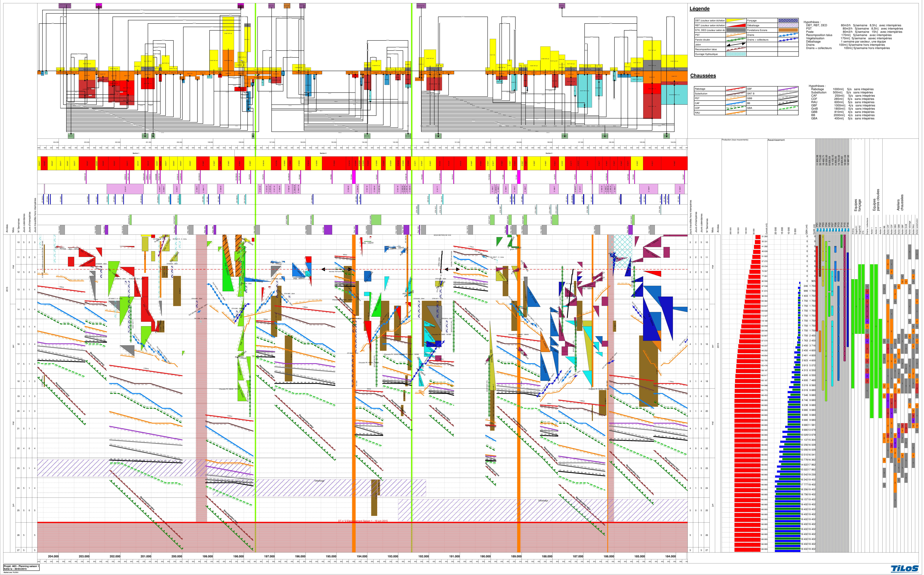Select the GBB dark grey line symbol
Viewport: 924px width, 575px height.
pyautogui.click(x=788, y=98)
